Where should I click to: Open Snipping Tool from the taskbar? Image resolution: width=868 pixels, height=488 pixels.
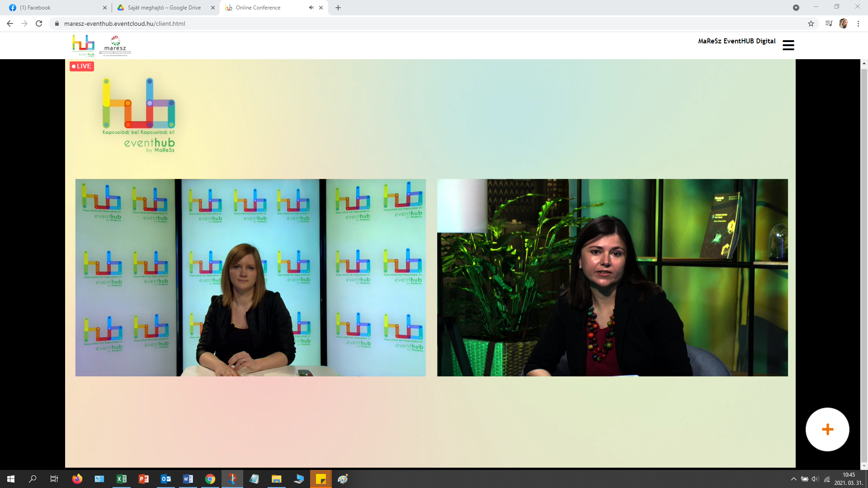tap(232, 479)
